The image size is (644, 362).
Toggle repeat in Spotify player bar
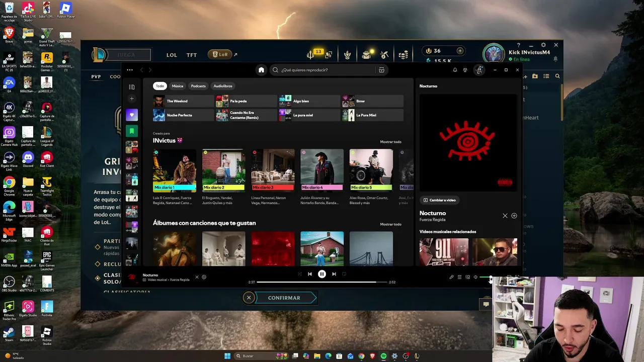(x=344, y=274)
